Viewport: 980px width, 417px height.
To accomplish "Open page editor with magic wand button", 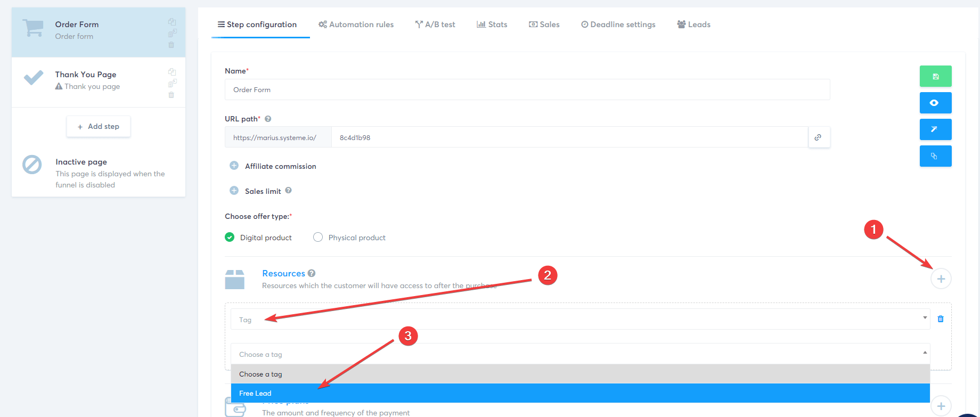I will click(x=935, y=129).
